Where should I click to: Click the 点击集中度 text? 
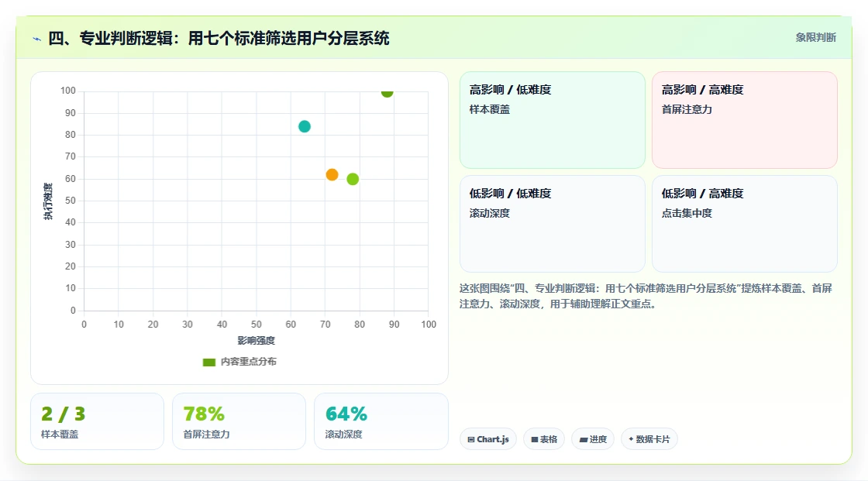click(x=687, y=213)
